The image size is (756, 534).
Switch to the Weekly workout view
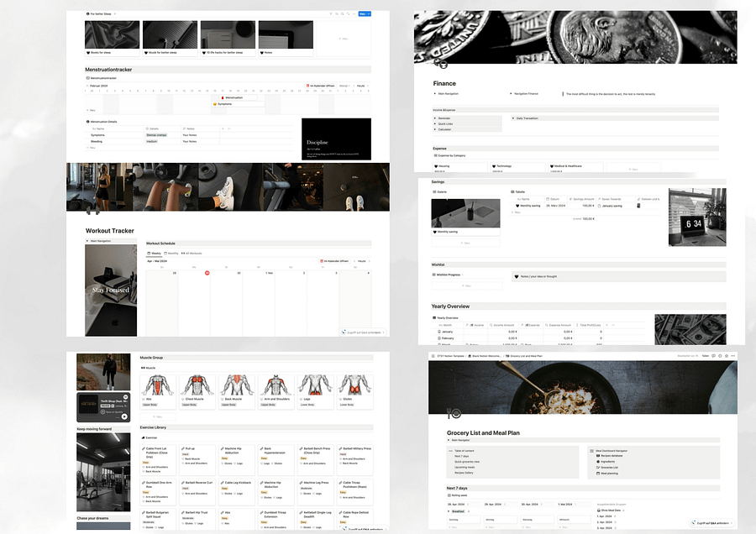coord(155,254)
